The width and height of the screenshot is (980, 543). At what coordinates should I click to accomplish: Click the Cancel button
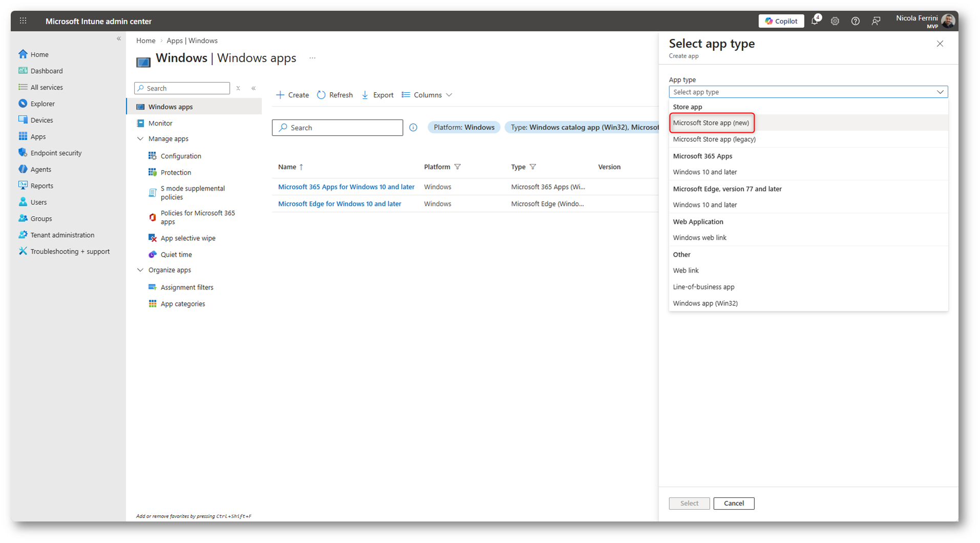tap(733, 504)
